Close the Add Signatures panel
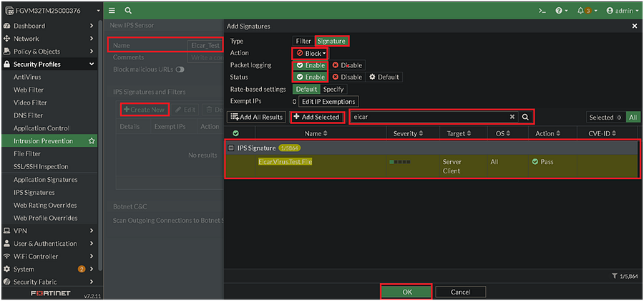 635,27
